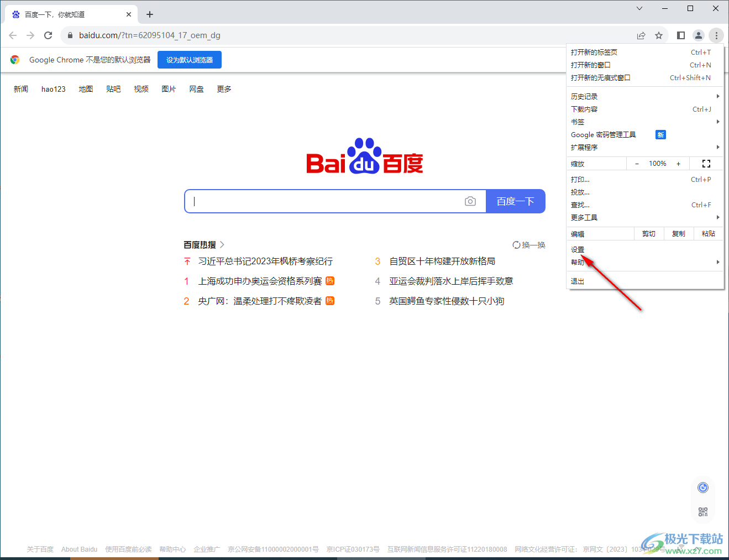Click the 百度一下 search button
Viewport: 729px width, 560px height.
coord(515,201)
